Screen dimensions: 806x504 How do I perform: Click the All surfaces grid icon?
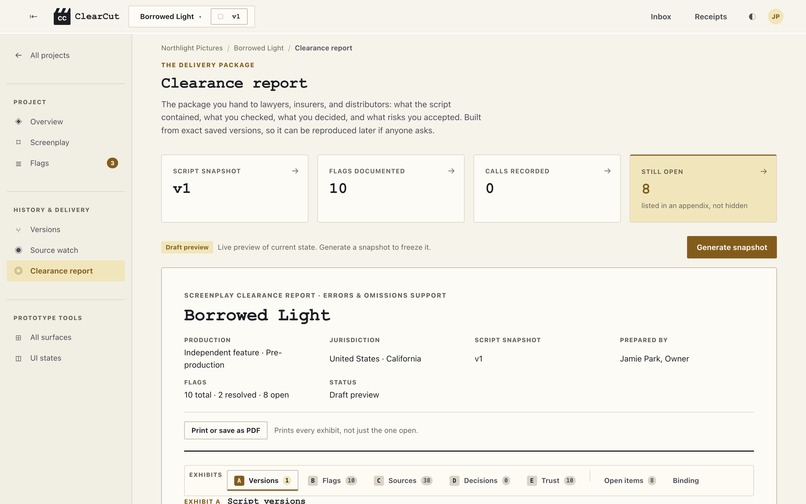coord(19,337)
